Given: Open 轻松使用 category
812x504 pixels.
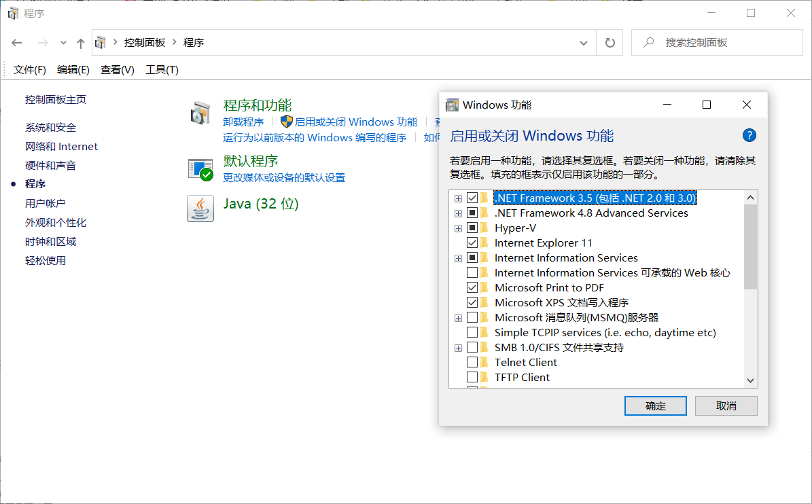Looking at the screenshot, I should pos(45,260).
